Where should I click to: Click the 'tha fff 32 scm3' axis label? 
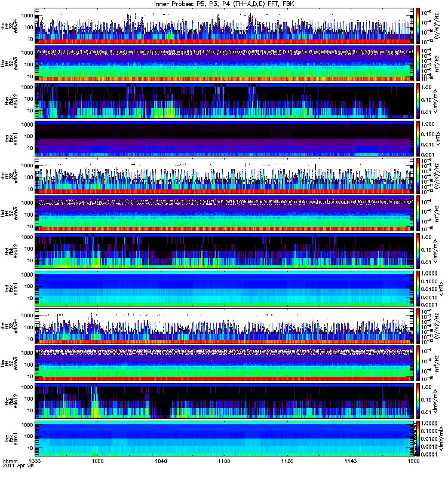(x=10, y=63)
